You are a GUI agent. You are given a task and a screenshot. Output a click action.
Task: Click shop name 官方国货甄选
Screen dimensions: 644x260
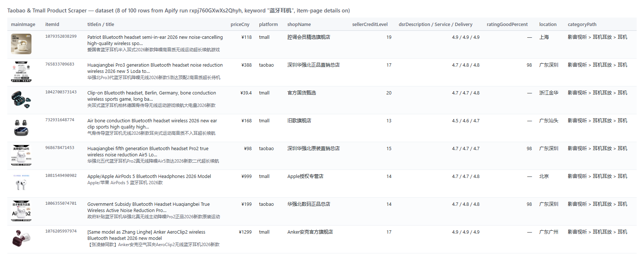coord(302,93)
